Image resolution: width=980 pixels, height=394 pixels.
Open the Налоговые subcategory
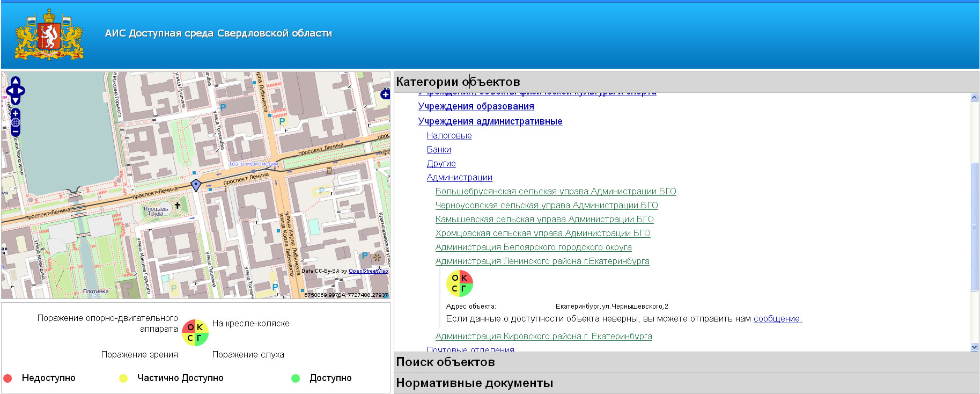[450, 136]
